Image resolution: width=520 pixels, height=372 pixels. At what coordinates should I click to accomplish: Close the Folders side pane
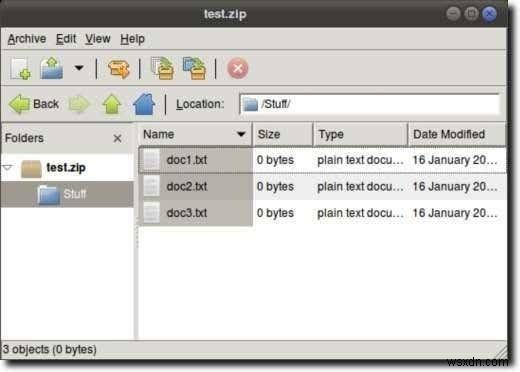117,138
